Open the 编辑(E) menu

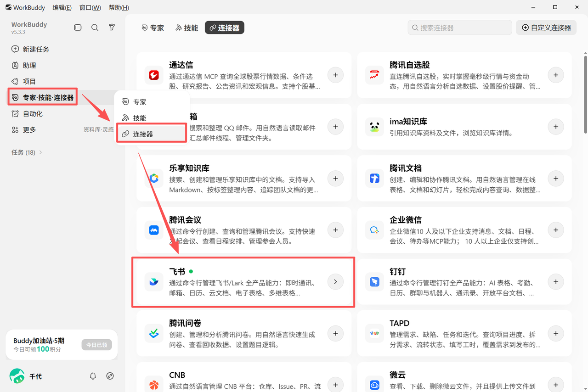62,7
